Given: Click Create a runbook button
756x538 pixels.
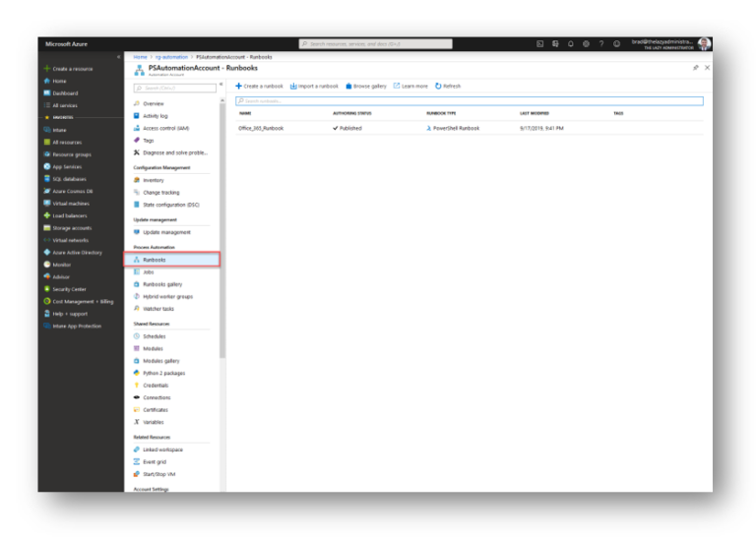Looking at the screenshot, I should (x=259, y=87).
